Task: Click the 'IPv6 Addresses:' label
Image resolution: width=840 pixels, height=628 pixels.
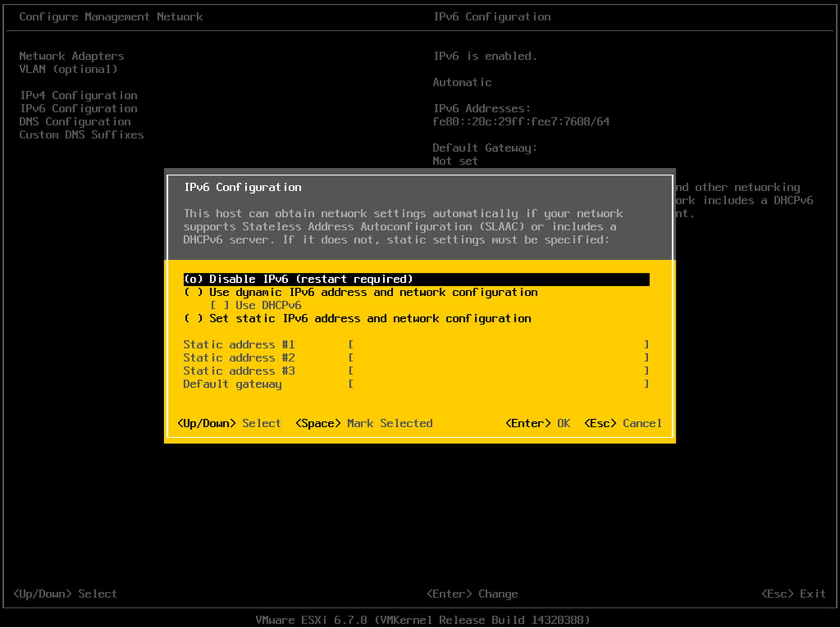Action: pyautogui.click(x=482, y=109)
